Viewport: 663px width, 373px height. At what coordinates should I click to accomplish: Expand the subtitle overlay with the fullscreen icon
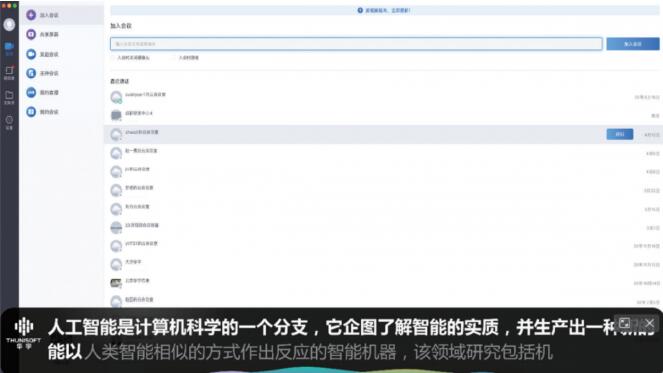tap(625, 324)
